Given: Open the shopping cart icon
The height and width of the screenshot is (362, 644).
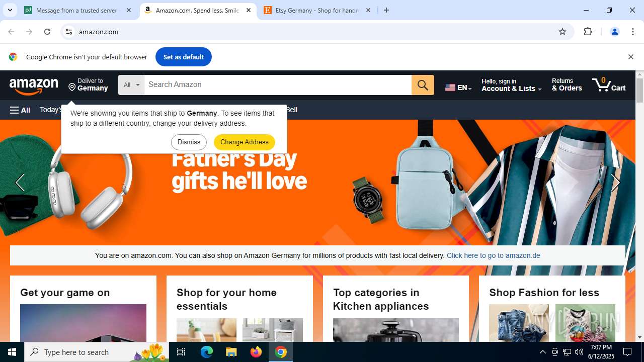Looking at the screenshot, I should [609, 85].
